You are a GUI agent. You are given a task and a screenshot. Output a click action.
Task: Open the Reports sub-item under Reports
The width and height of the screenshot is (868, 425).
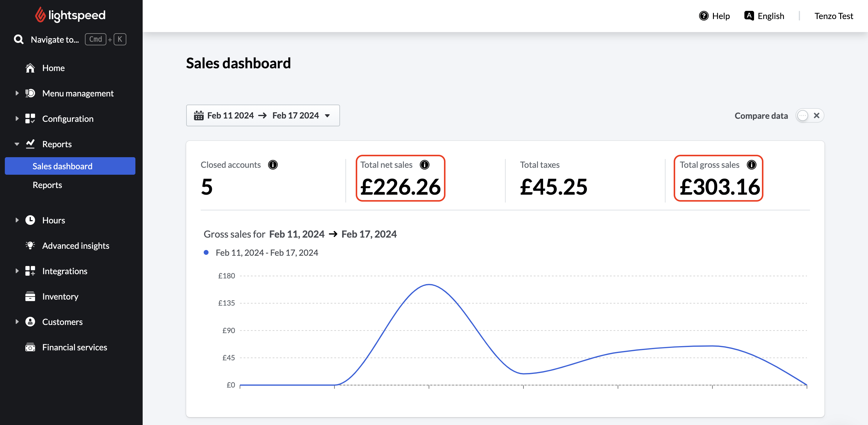pyautogui.click(x=47, y=185)
